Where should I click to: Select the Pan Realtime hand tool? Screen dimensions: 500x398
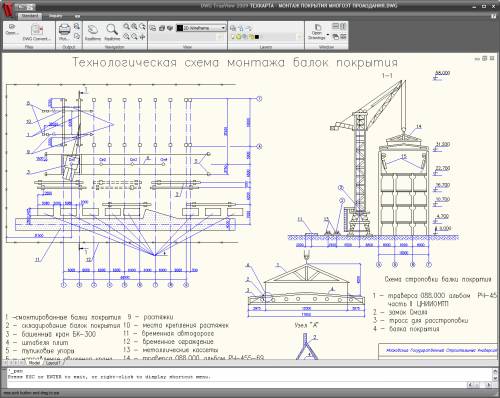click(x=92, y=30)
